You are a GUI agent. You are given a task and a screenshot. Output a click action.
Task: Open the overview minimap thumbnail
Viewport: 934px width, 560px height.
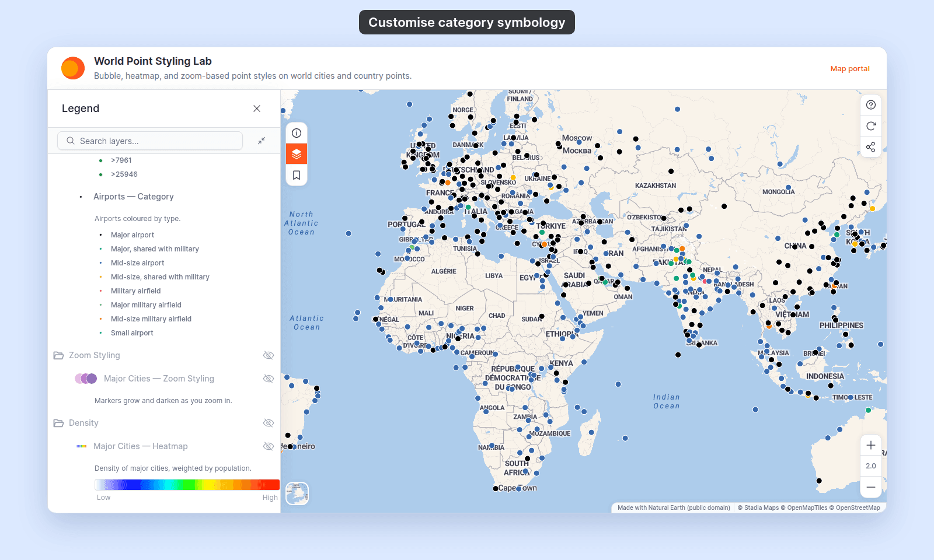[x=297, y=494]
